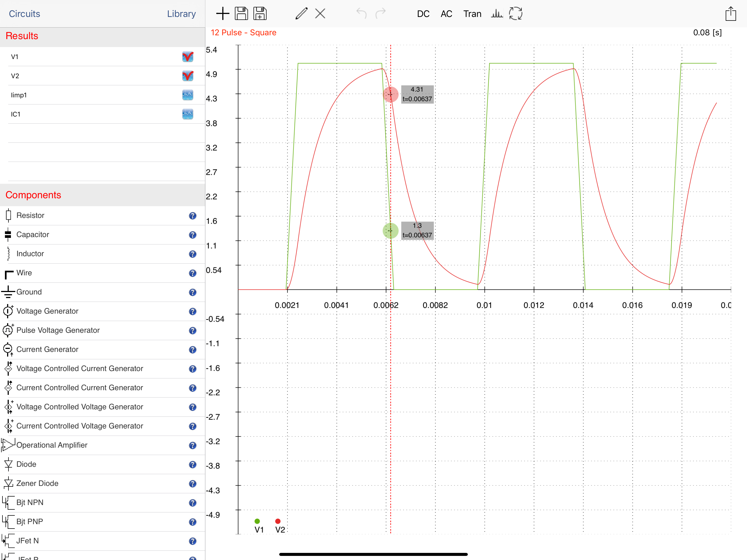This screenshot has height=560, width=747.
Task: Open help for Current Generator
Action: tap(192, 350)
